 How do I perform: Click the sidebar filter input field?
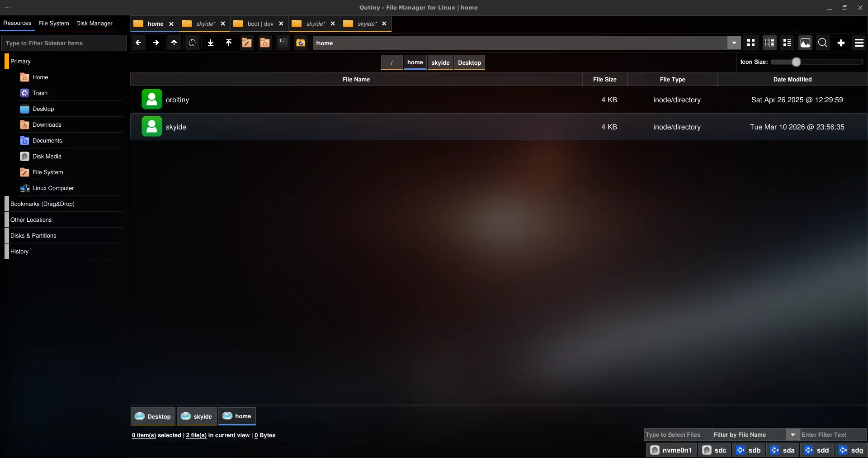pos(64,43)
